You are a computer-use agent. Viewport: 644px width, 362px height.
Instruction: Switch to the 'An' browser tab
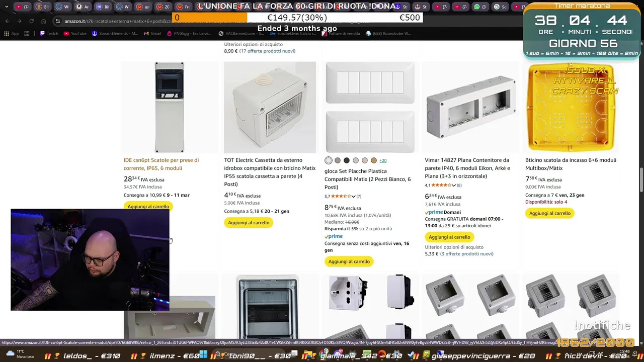83,7
